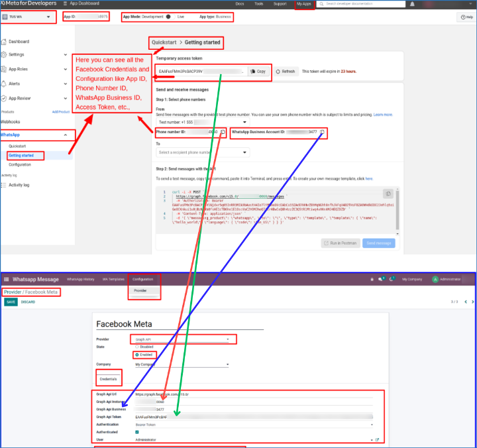The image size is (477, 448).
Task: Expand the Alerts sidebar section
Action: click(x=66, y=84)
